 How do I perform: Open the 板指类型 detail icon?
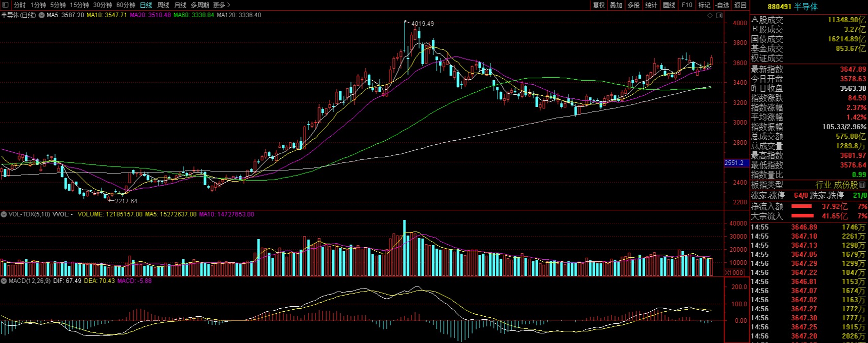point(862,185)
